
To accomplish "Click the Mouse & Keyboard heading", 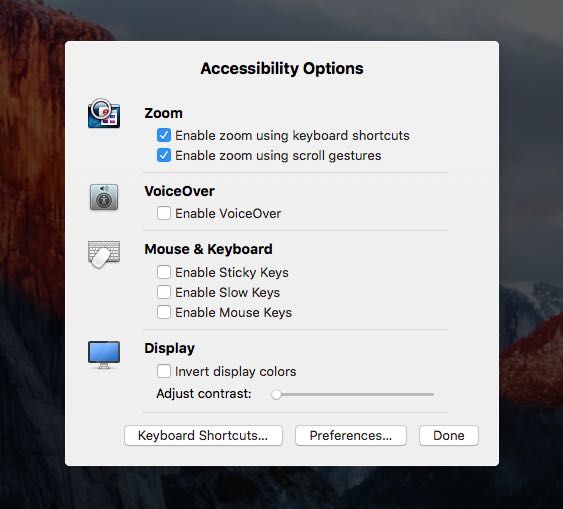I will (x=208, y=249).
